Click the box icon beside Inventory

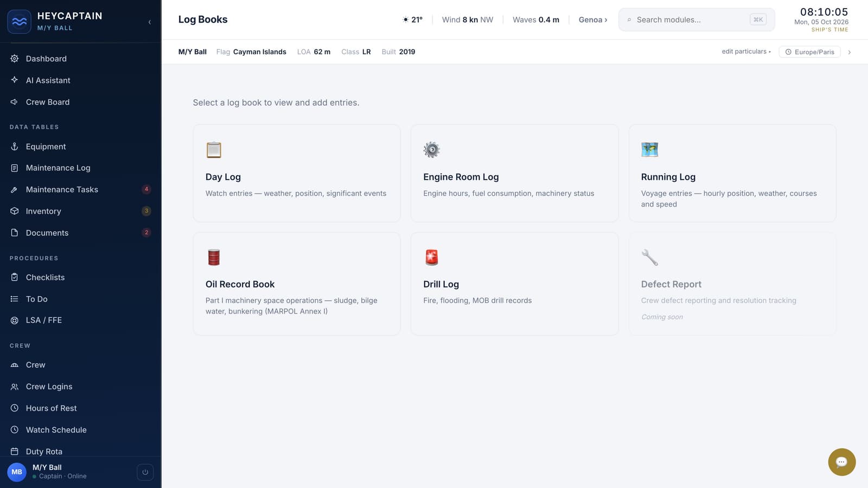point(15,211)
